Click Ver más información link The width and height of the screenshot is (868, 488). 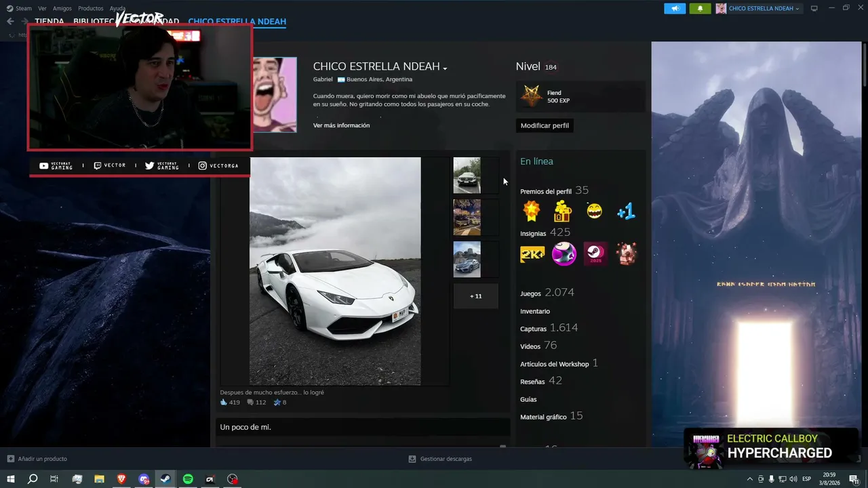[x=341, y=125]
